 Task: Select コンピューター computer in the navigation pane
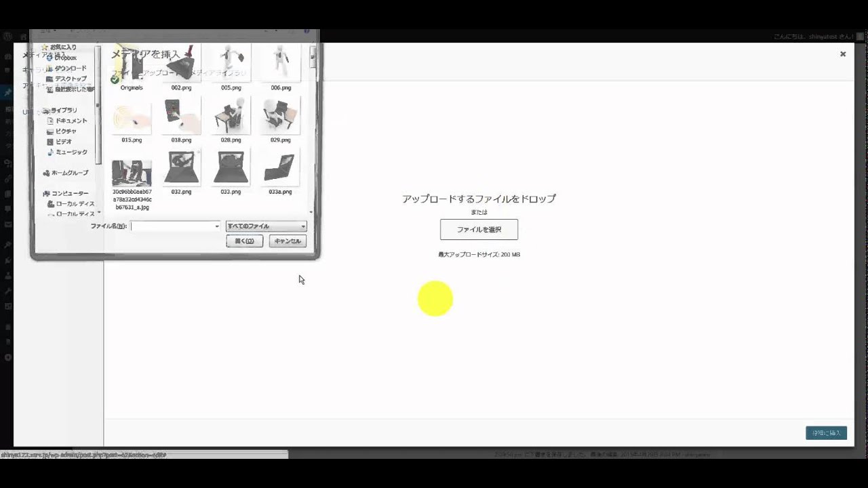[x=65, y=194]
